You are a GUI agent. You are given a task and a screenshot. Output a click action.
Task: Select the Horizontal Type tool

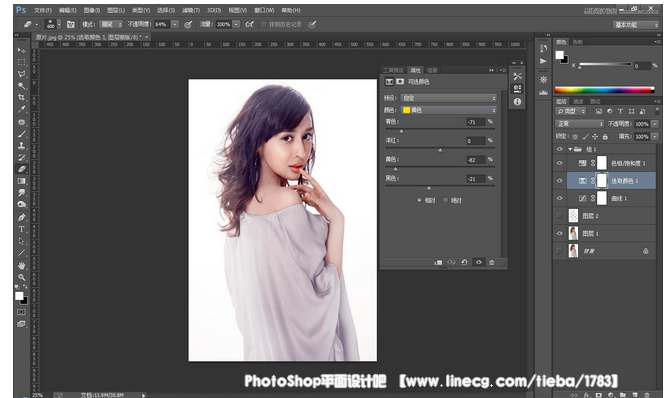coord(21,229)
